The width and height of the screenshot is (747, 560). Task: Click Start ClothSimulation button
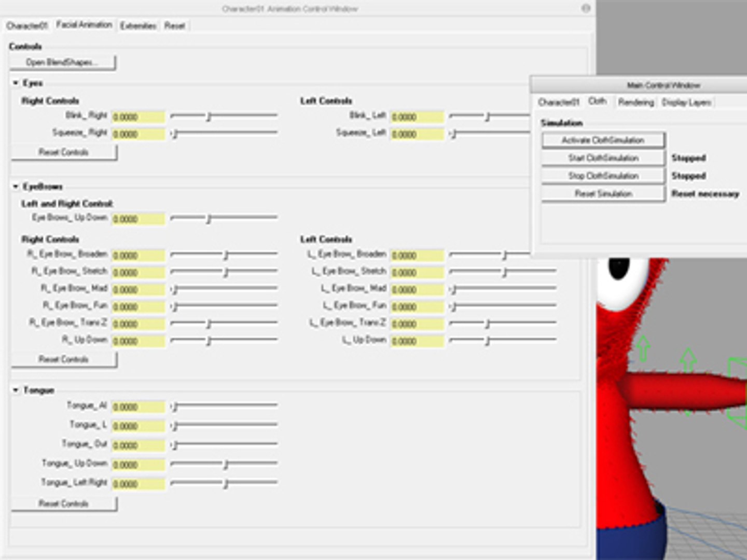[x=603, y=158]
